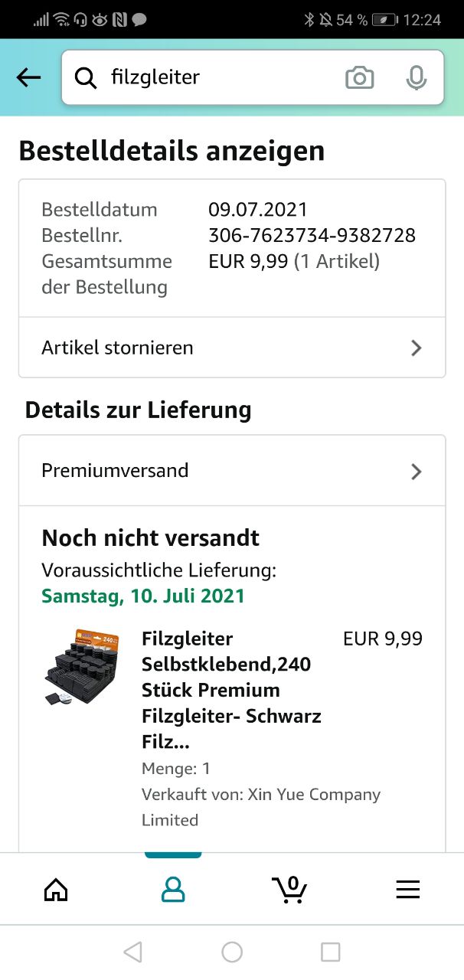Viewport: 464px width, 980px height.
Task: Open the Premiumversand shipping details row
Action: pyautogui.click(x=232, y=471)
